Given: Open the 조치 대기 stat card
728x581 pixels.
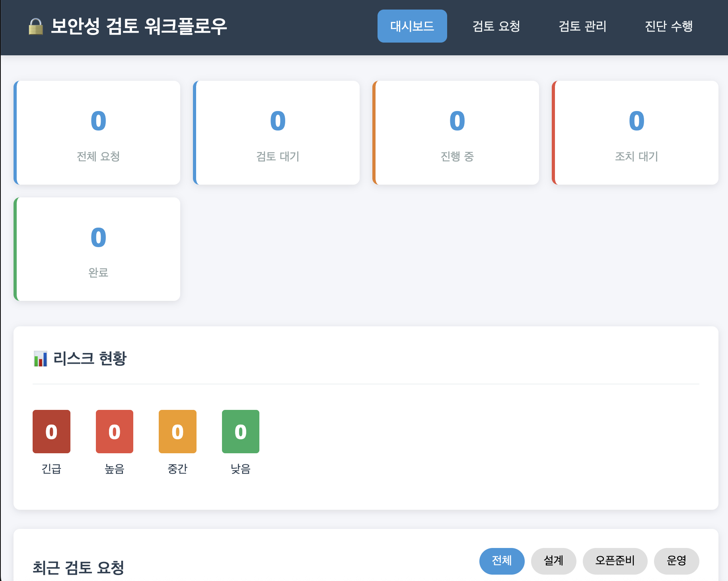Looking at the screenshot, I should pos(635,133).
